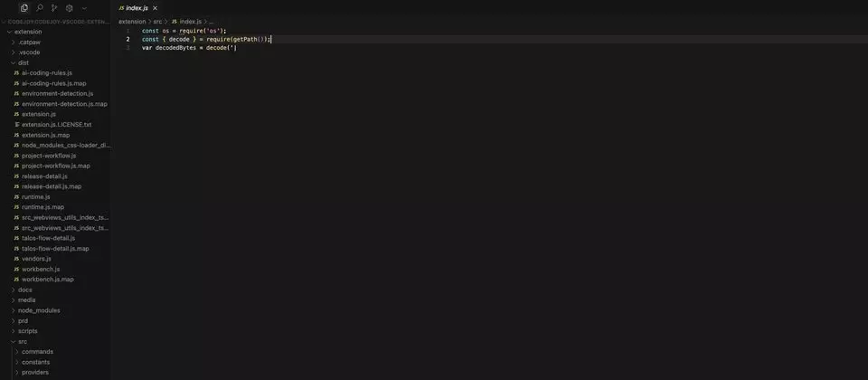Click the text-file icon of extension.js.LICENSE.txt
The image size is (868, 380).
point(16,125)
